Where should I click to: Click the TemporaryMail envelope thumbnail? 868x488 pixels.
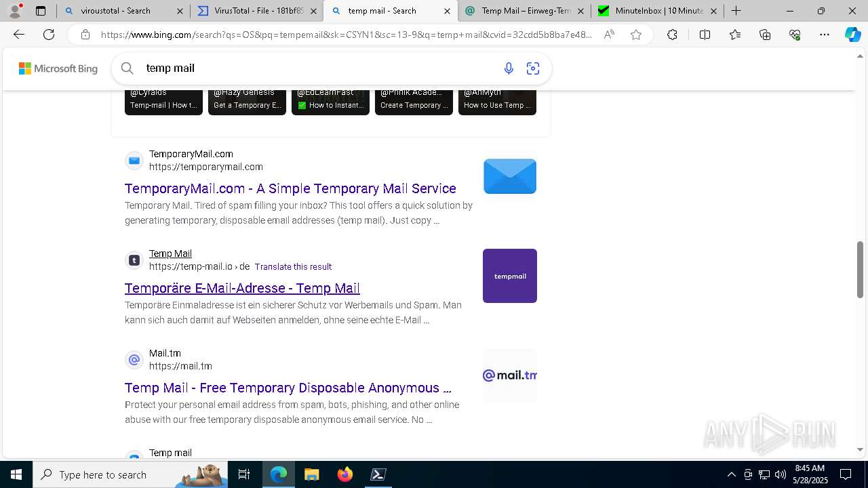click(510, 176)
